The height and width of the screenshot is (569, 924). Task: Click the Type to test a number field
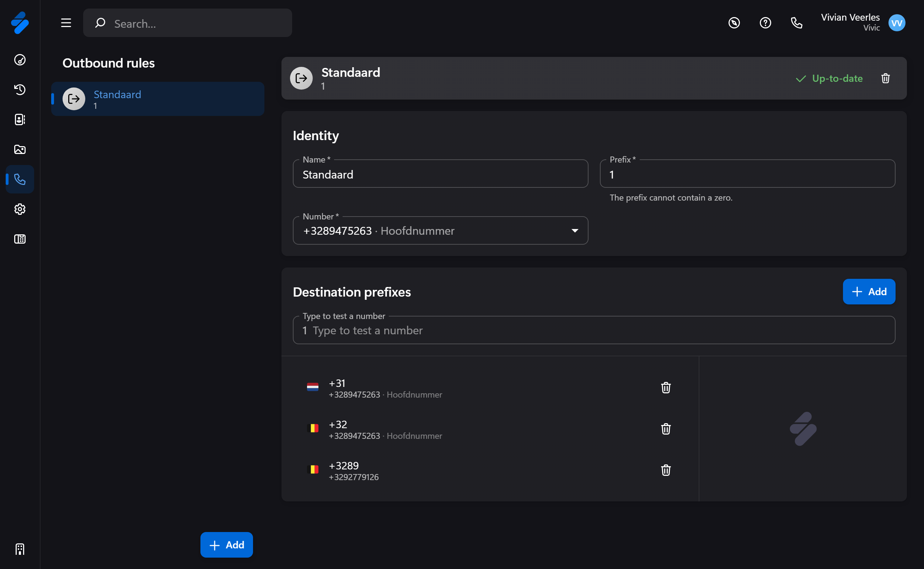[593, 330]
